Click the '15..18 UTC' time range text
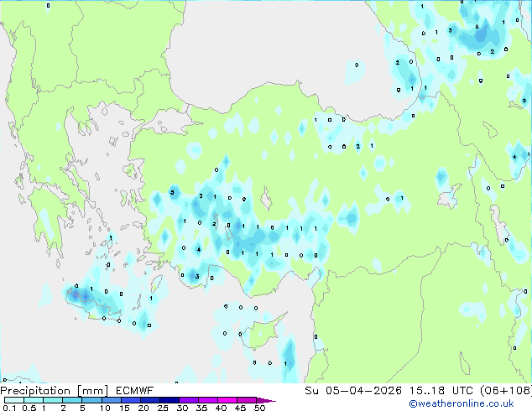Image resolution: width=532 pixels, height=411 pixels. 441,391
